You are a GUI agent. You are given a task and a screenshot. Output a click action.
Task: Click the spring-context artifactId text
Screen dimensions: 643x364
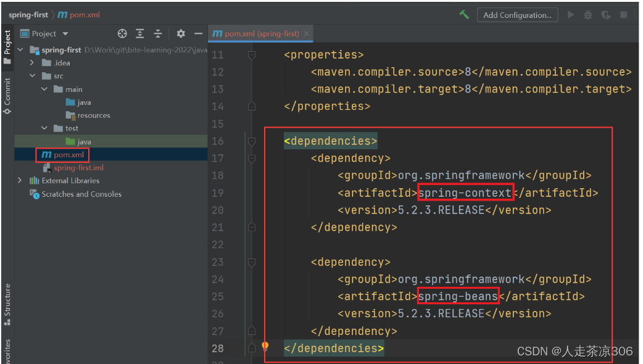[465, 192]
